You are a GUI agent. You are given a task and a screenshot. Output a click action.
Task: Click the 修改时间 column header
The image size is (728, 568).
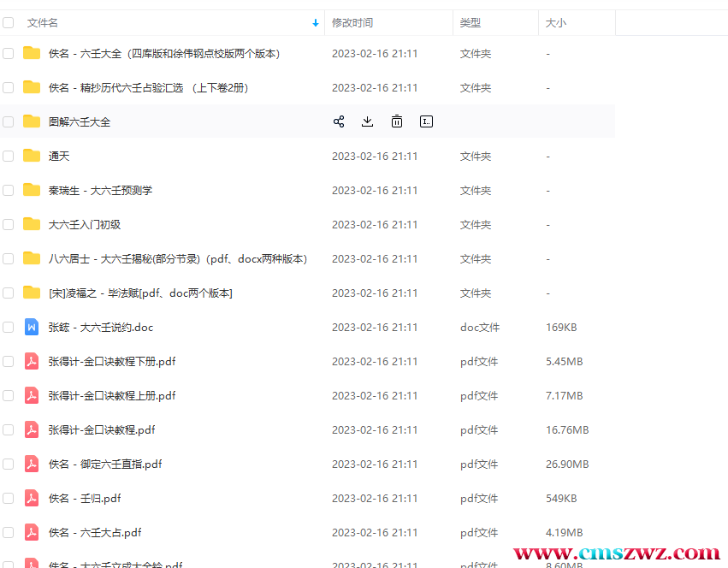tap(352, 23)
